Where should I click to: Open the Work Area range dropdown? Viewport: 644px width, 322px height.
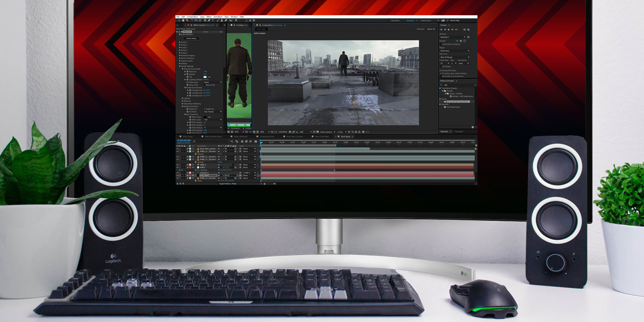[x=454, y=51]
